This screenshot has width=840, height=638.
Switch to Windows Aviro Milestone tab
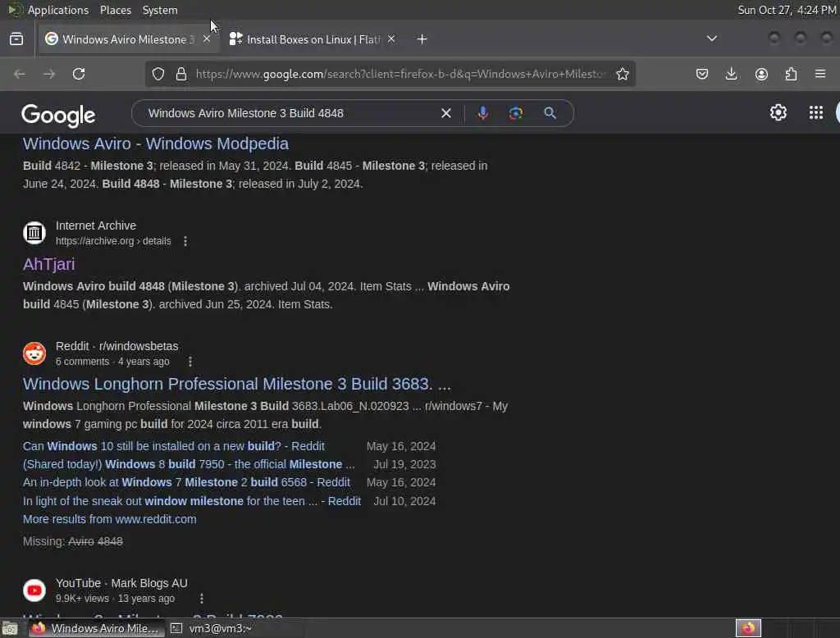pos(127,39)
